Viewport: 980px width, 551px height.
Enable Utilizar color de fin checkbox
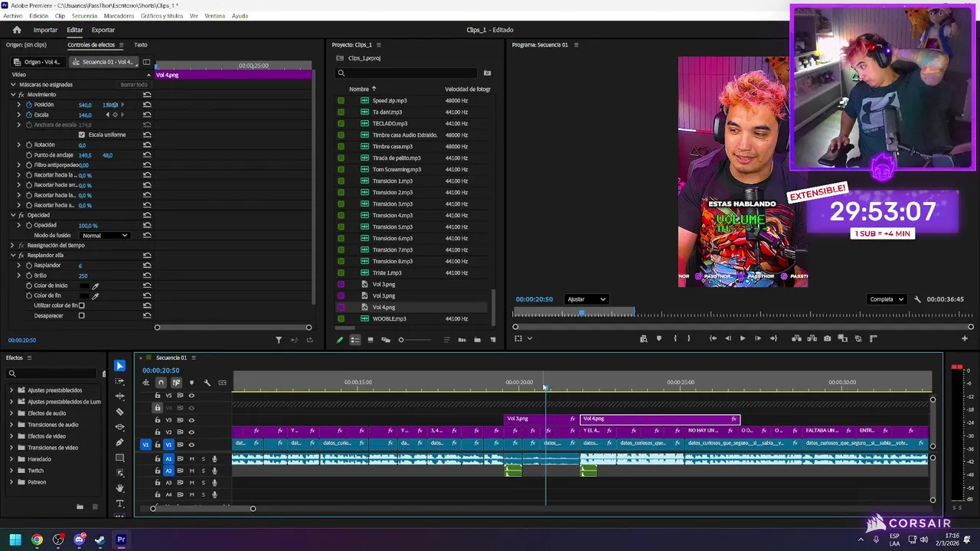pos(81,305)
